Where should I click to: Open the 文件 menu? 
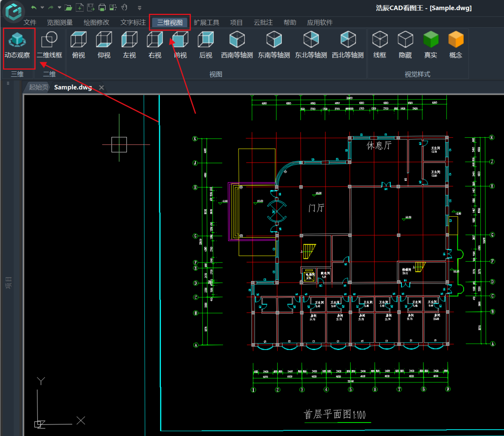tap(30, 22)
